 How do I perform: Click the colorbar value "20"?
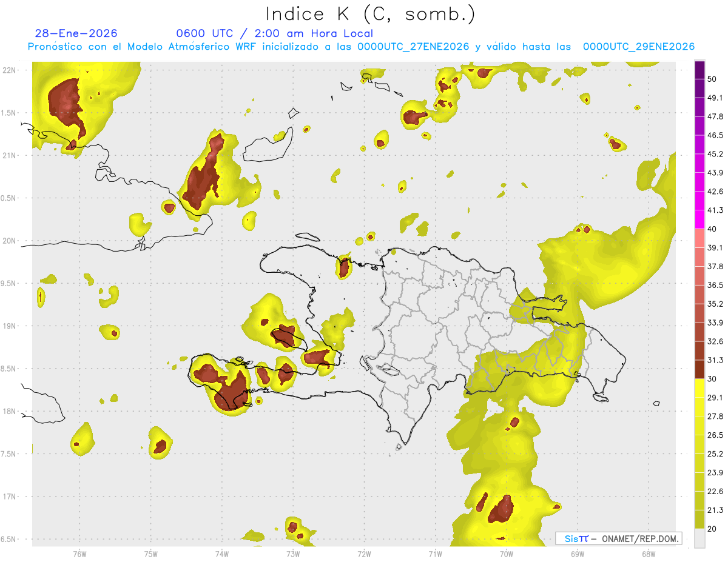(712, 529)
